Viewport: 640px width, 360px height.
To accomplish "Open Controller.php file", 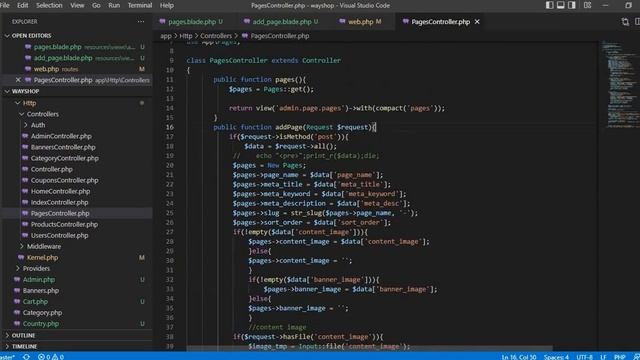I will point(77,169).
